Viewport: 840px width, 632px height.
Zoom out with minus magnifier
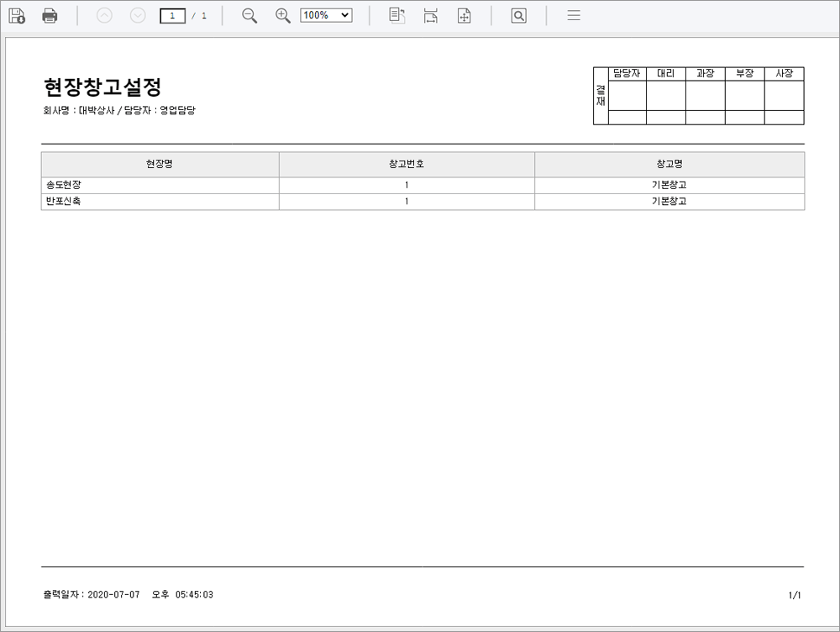coord(249,15)
